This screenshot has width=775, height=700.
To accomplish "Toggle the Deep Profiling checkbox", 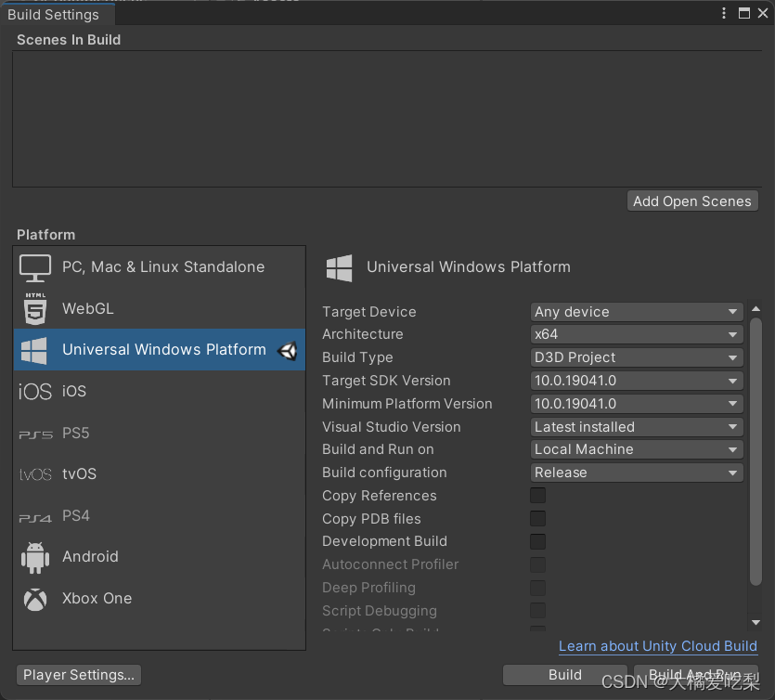I will click(x=537, y=588).
